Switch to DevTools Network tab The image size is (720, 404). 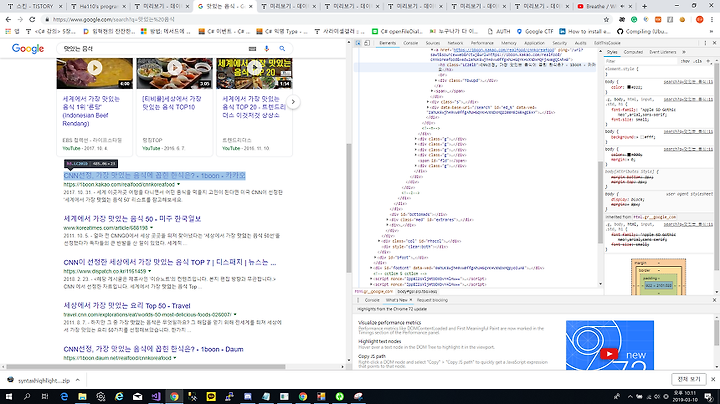[455, 43]
